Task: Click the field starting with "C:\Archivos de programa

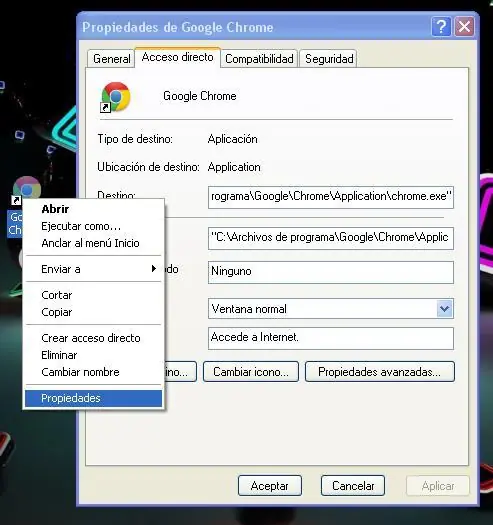Action: point(331,238)
